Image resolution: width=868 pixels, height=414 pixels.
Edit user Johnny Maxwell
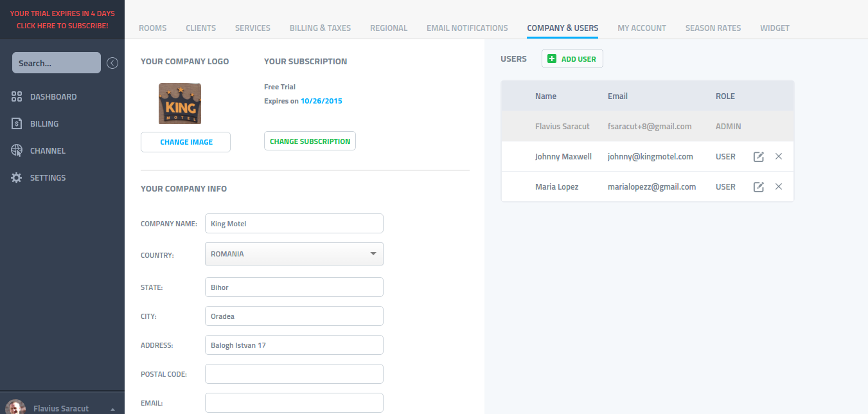[759, 157]
